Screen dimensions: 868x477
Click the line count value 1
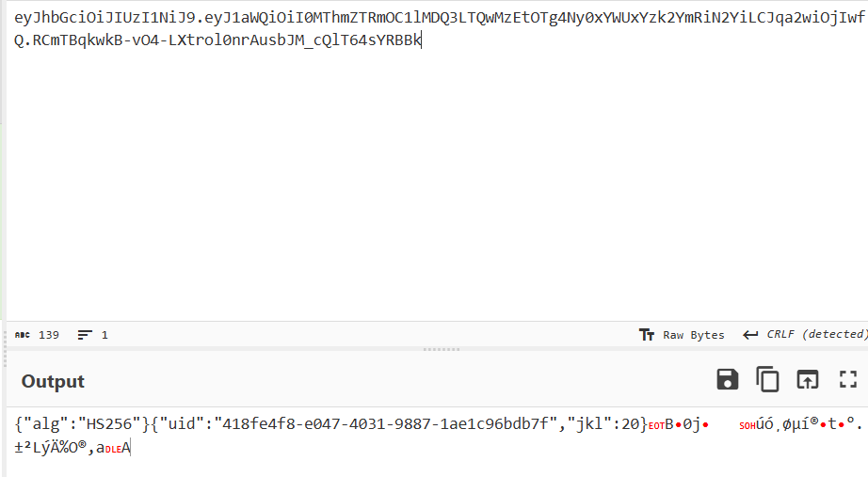coord(104,335)
